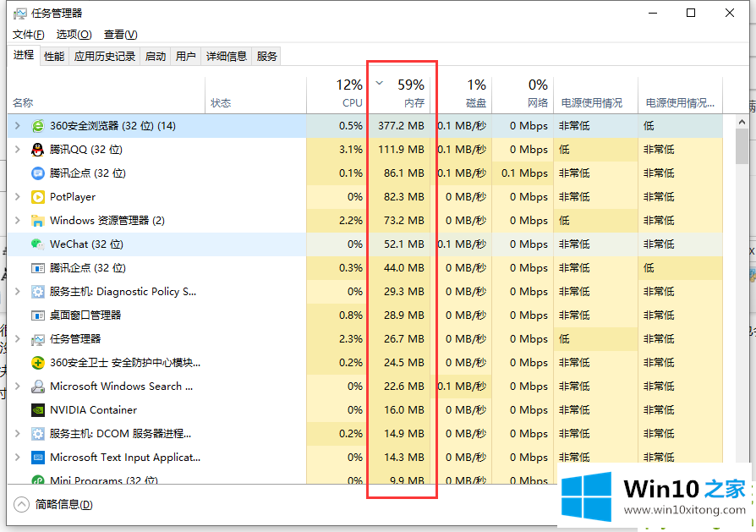The height and width of the screenshot is (532, 756).
Task: Click the vertical scrollbar thumb
Action: point(742,147)
